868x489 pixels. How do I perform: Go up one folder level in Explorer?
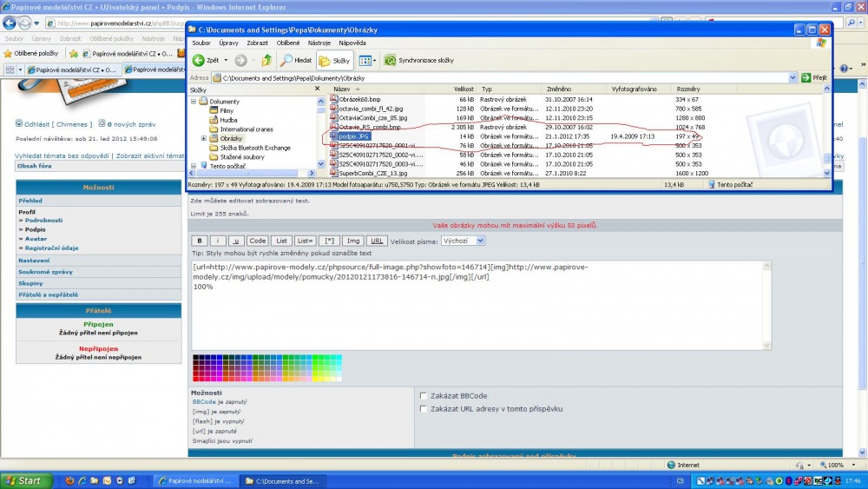(266, 60)
